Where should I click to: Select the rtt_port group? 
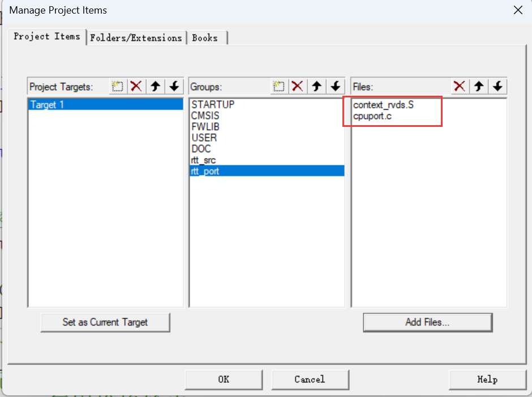(267, 171)
